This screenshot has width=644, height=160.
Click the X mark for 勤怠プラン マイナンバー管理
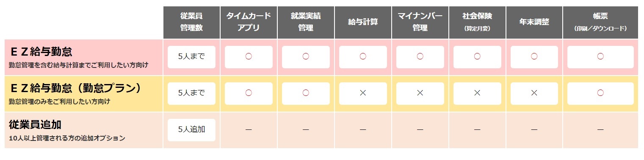[x=420, y=93]
